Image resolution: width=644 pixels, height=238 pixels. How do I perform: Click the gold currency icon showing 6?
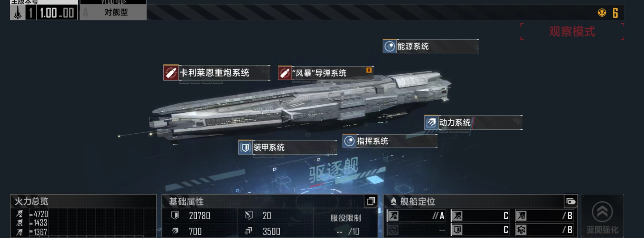[x=602, y=13]
